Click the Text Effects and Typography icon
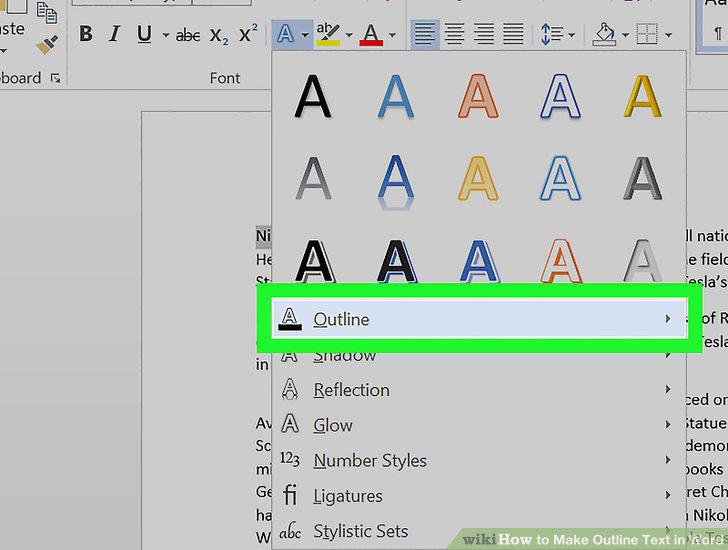 [286, 34]
